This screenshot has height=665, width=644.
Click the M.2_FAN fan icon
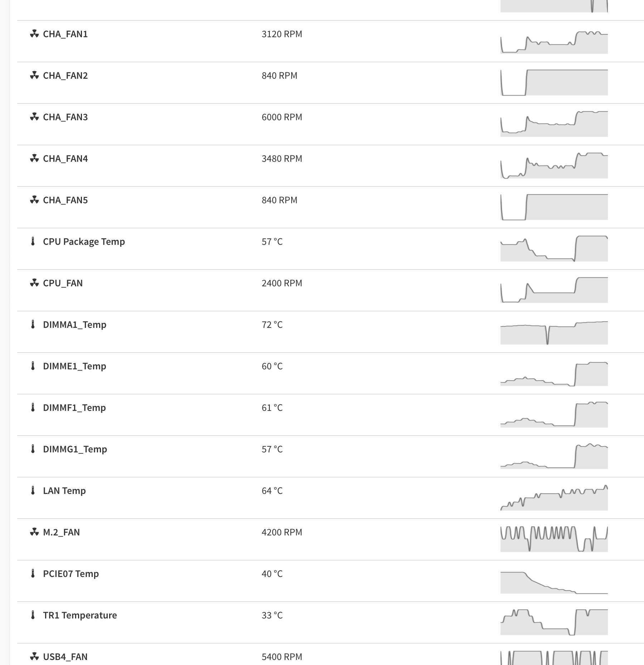pos(34,532)
